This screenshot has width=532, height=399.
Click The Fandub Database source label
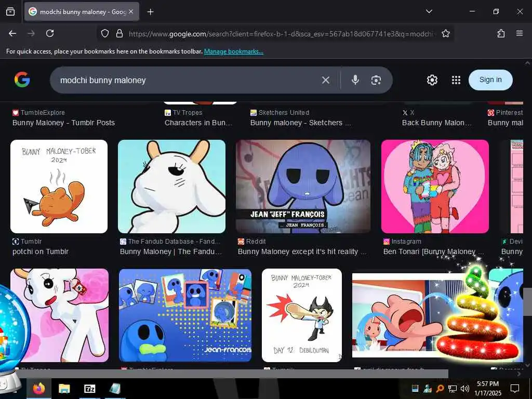[174, 242]
